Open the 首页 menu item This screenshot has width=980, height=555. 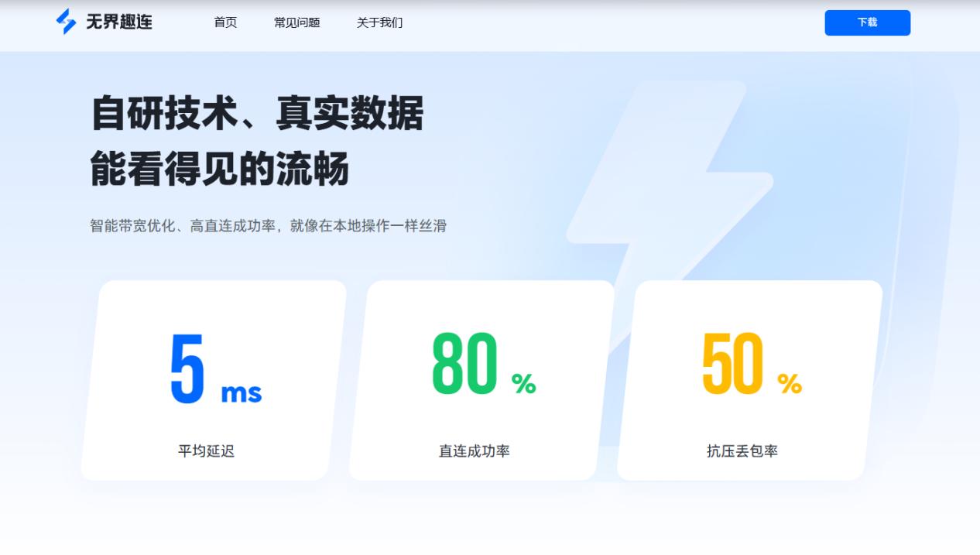[x=224, y=23]
